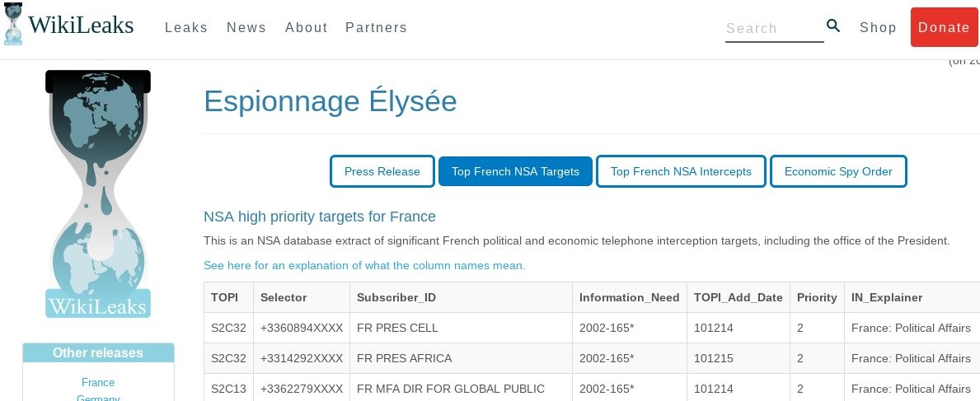The image size is (980, 401).
Task: Visit the Shop link
Action: pos(878,27)
